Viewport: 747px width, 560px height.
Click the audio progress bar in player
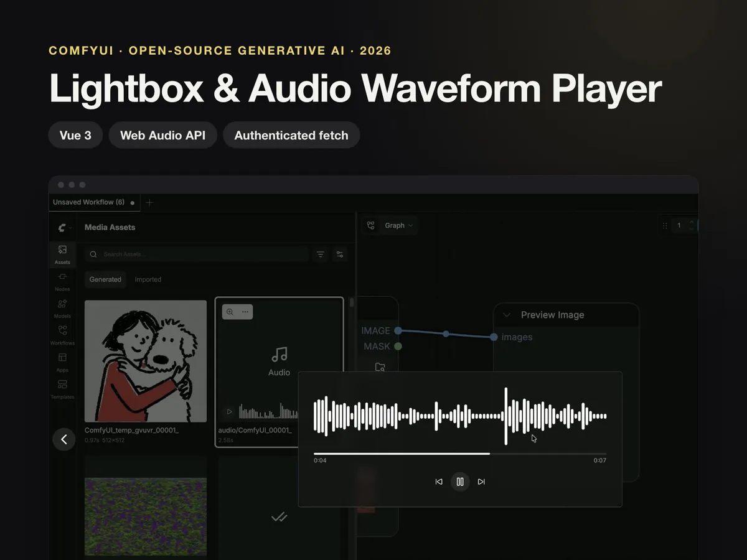tap(460, 454)
